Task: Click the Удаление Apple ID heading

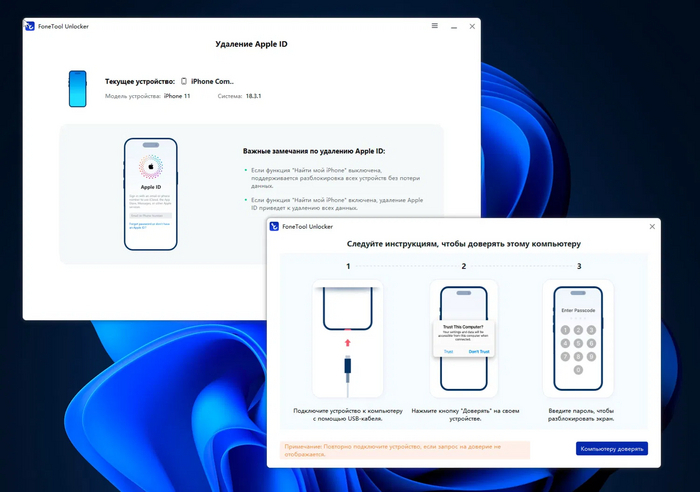Action: [251, 44]
